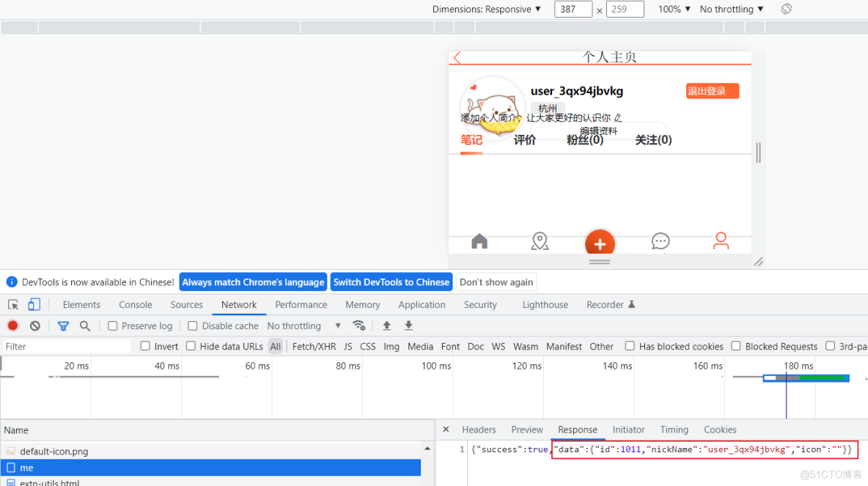Viewport: 868px width, 486px height.
Task: Enable the Preserve log checkbox
Action: (112, 325)
